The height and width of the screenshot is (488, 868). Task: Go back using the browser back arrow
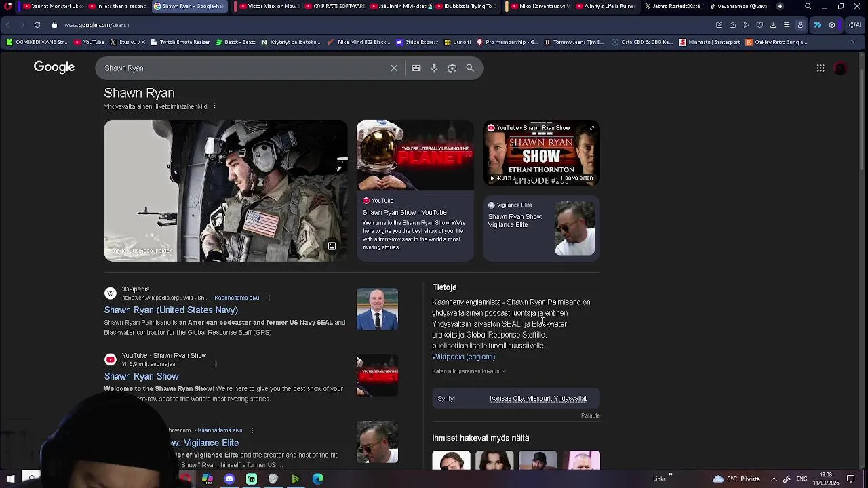tap(8, 25)
